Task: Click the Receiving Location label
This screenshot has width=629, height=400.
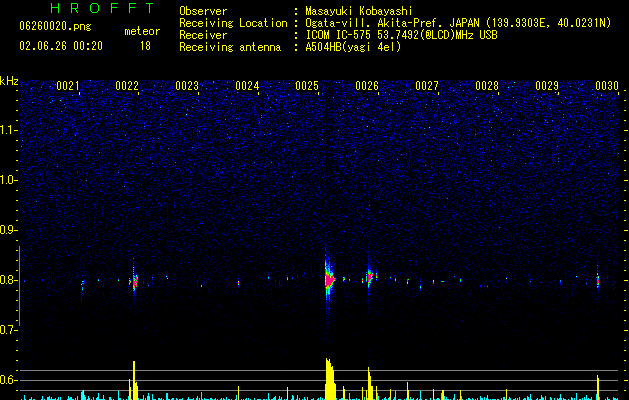Action: [x=233, y=23]
